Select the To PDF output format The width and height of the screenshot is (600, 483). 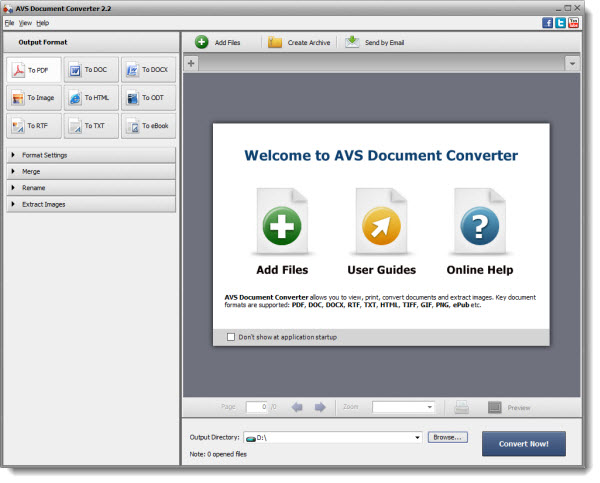[x=34, y=70]
